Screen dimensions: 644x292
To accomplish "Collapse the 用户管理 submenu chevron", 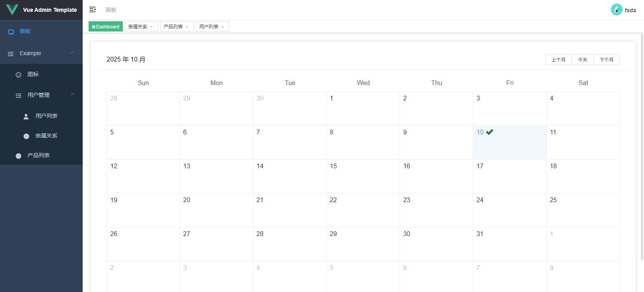I will (72, 95).
